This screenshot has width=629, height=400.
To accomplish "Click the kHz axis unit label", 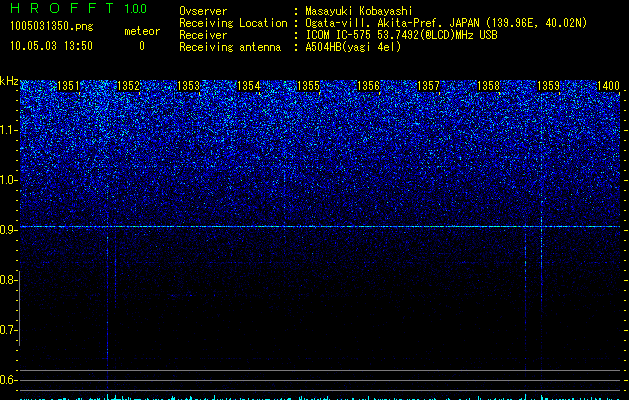I will click(x=9, y=81).
